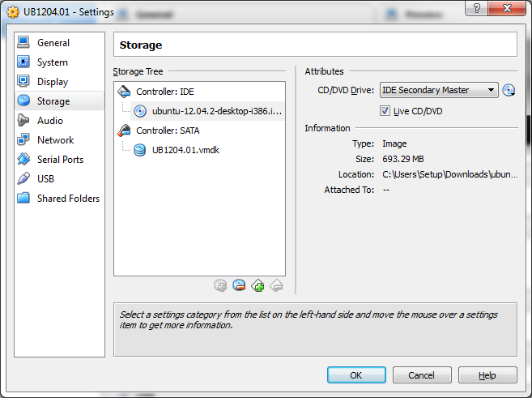Click the Cancel button
532x398 pixels.
click(x=421, y=375)
